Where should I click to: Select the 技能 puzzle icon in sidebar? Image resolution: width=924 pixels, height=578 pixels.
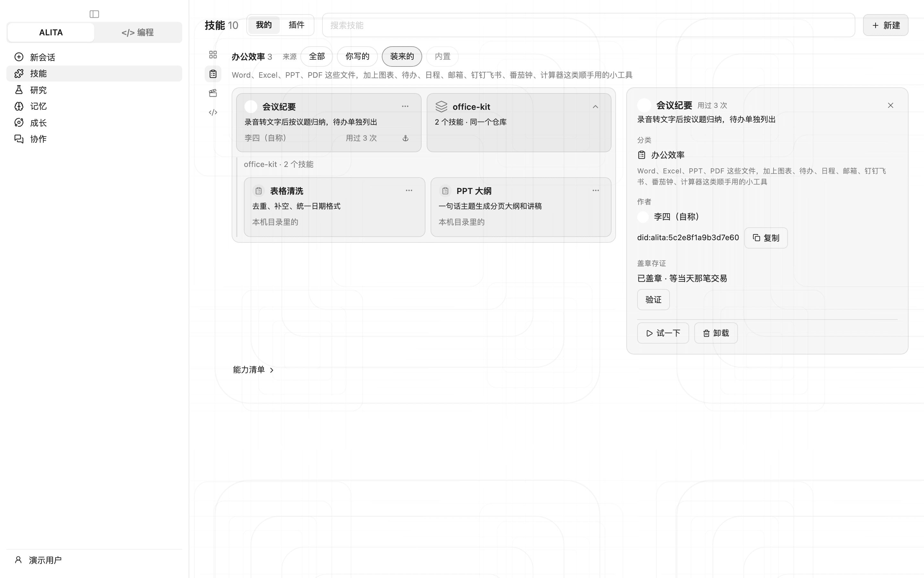click(x=19, y=74)
